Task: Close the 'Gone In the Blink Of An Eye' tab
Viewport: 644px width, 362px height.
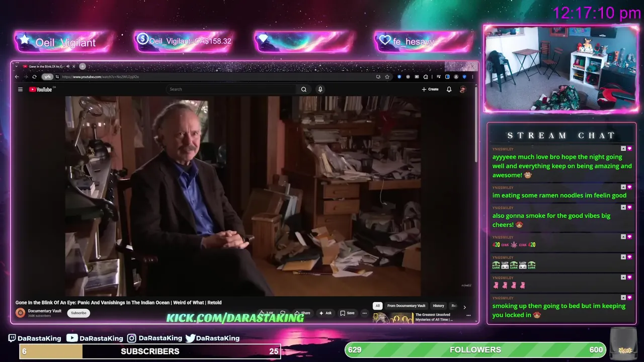Action: [73, 66]
